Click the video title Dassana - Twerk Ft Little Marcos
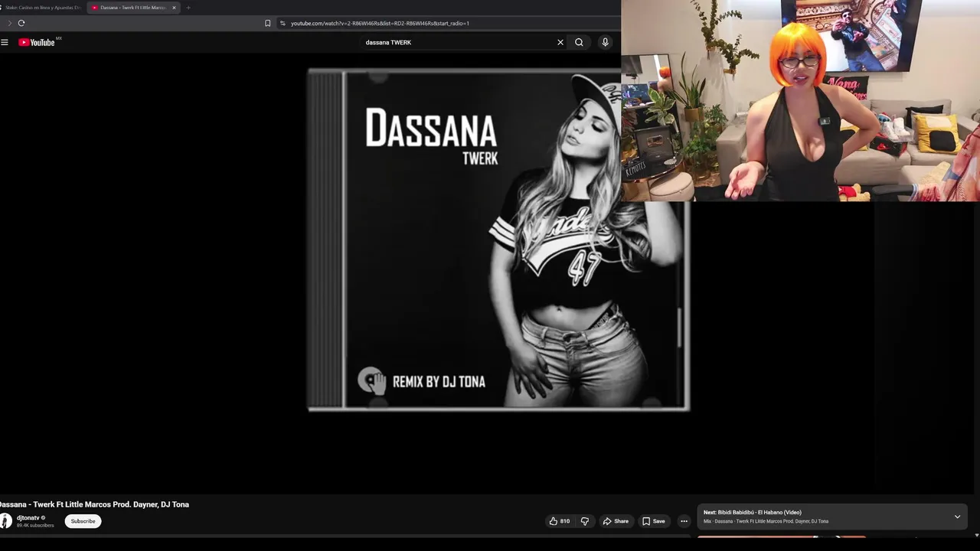This screenshot has width=980, height=551. click(94, 504)
